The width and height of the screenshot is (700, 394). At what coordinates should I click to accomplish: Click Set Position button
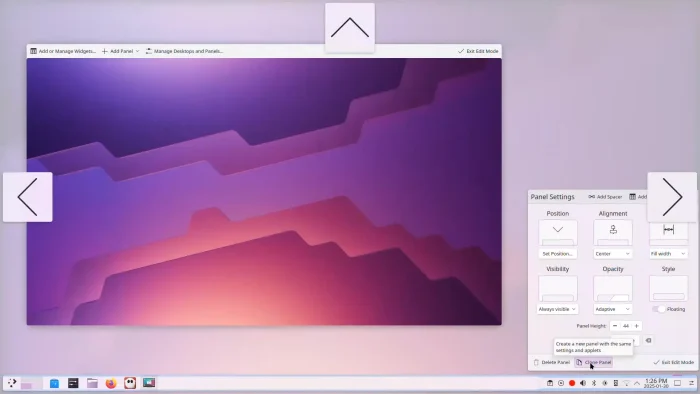tap(558, 253)
